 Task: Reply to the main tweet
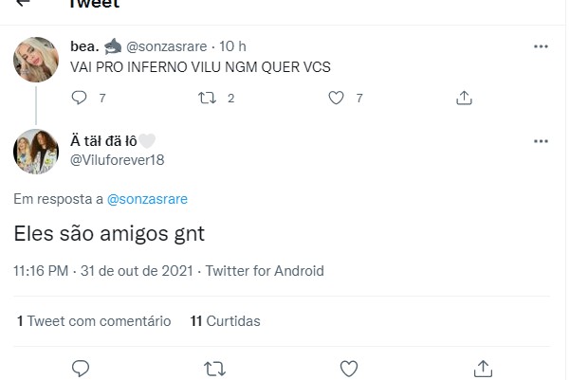[81, 368]
